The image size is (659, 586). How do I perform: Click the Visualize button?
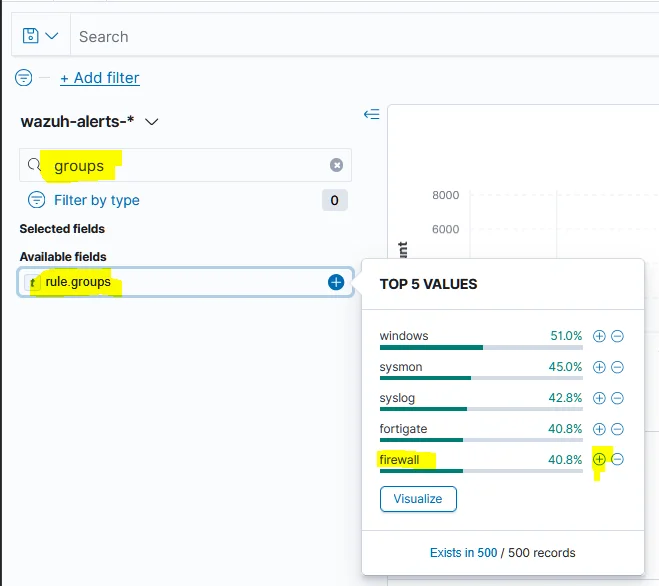pos(418,499)
